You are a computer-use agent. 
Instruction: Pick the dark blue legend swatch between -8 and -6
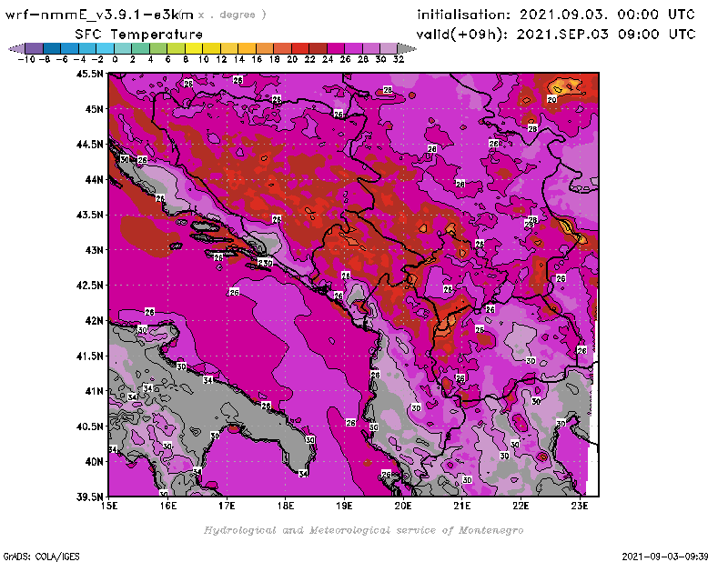coord(52,48)
